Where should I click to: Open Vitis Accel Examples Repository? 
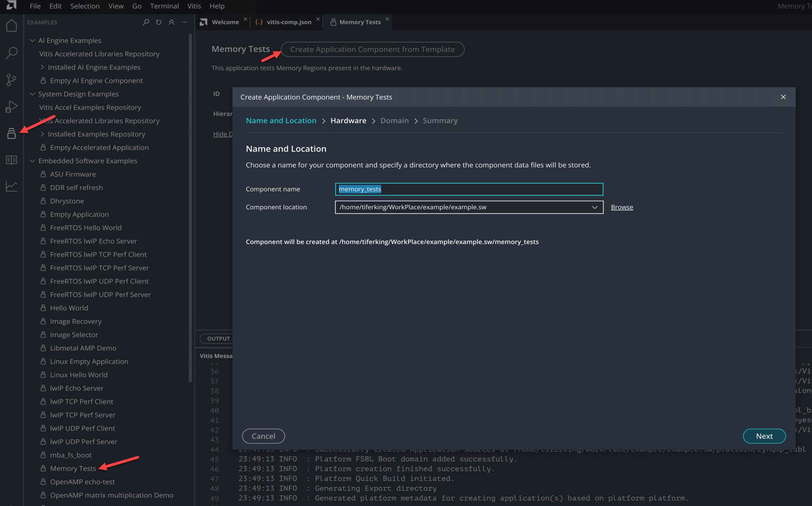click(x=90, y=108)
